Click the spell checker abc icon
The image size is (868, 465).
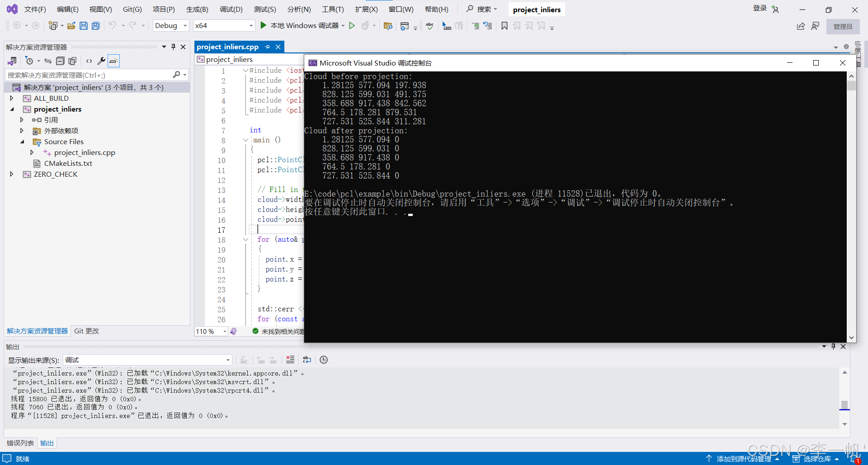pos(429,26)
